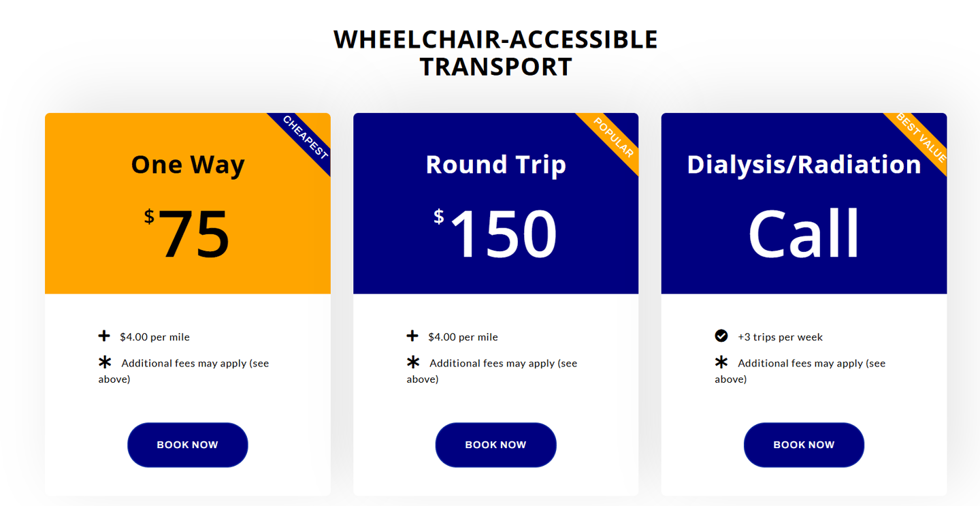Screen dimensions: 980x506
Task: Click the large Call text
Action: pos(804,234)
